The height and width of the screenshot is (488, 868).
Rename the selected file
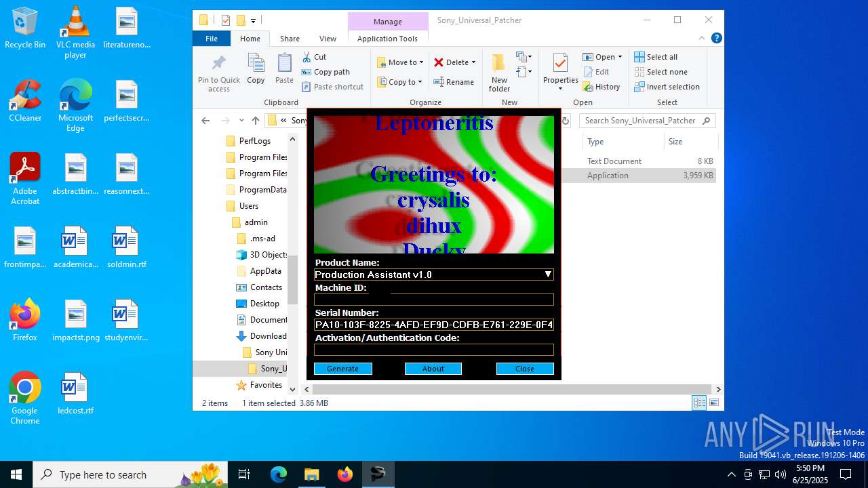pos(454,82)
